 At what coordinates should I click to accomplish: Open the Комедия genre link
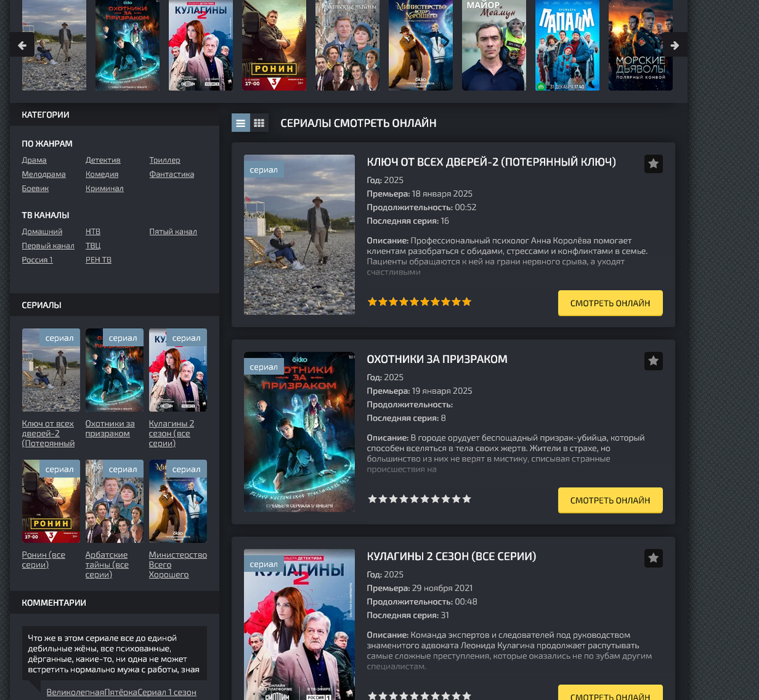(102, 174)
